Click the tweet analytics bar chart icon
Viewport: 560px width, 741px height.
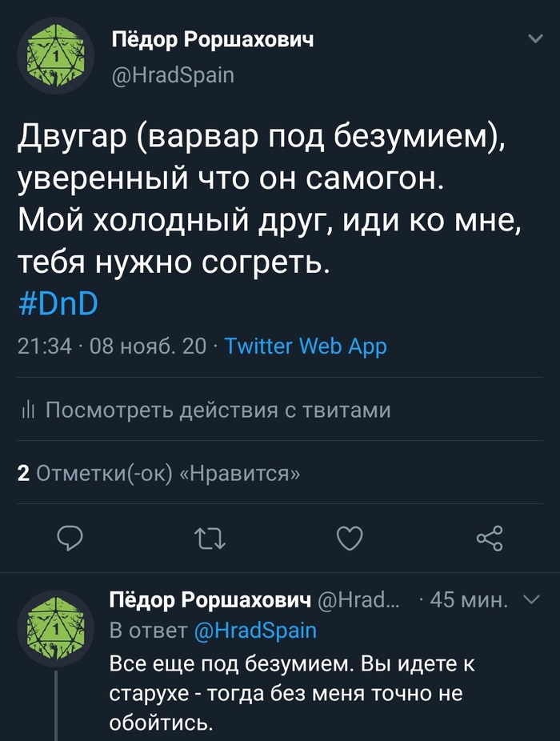click(x=27, y=411)
